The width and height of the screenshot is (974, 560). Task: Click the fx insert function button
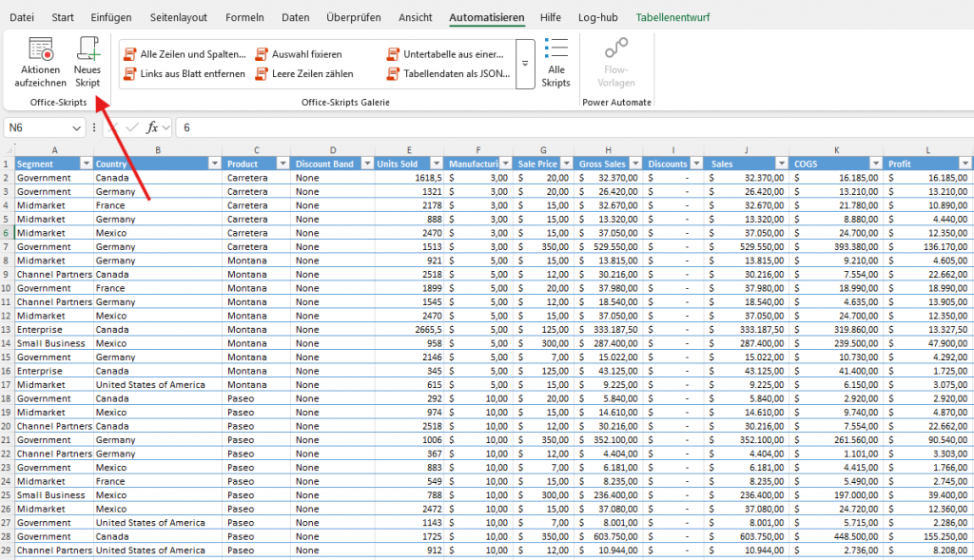152,127
